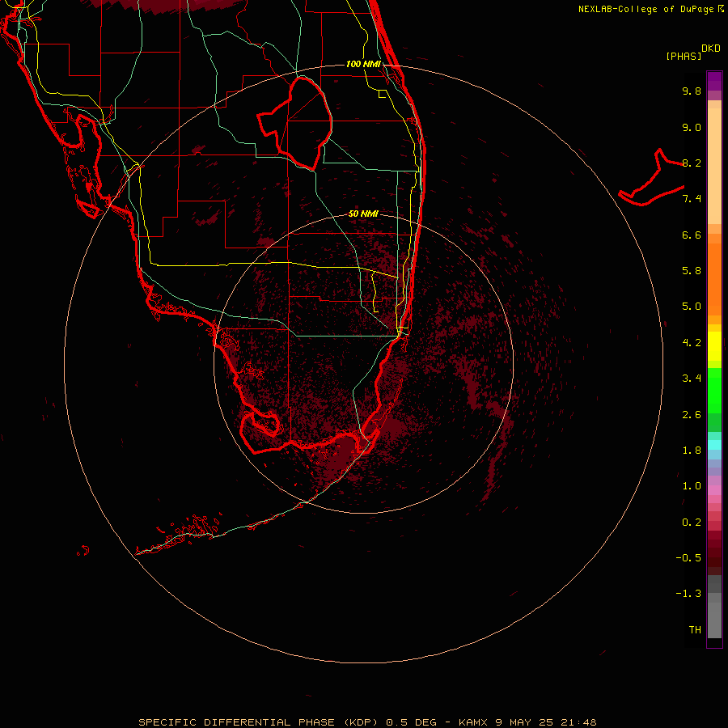
Task: Click the 50 NMI range ring label
Action: 363,214
